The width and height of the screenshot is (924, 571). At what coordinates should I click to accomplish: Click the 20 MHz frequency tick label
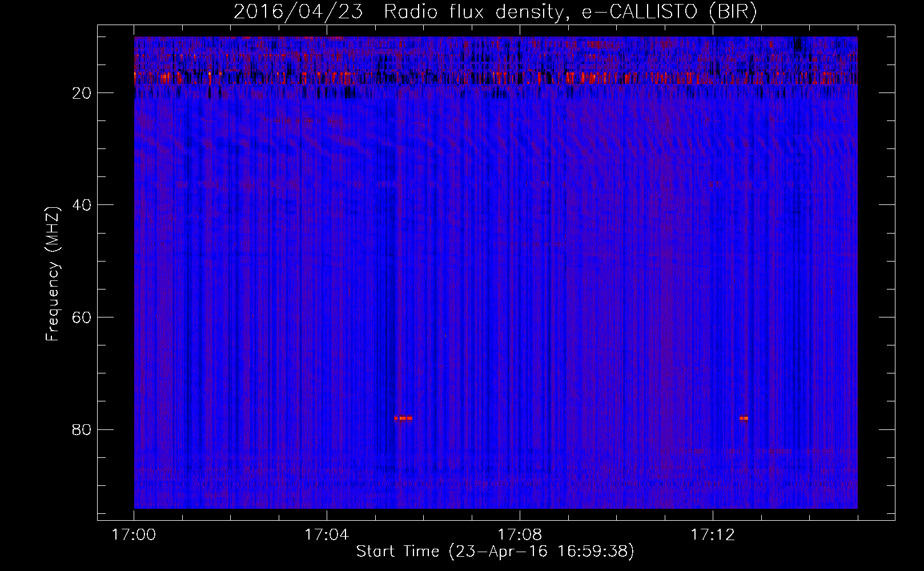coord(82,93)
